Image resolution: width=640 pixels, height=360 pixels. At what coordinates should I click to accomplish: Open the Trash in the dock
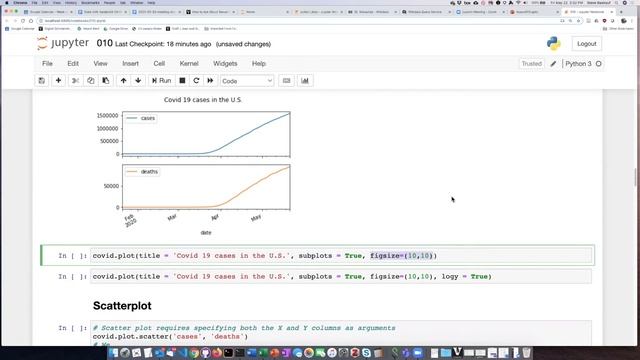(x=527, y=353)
